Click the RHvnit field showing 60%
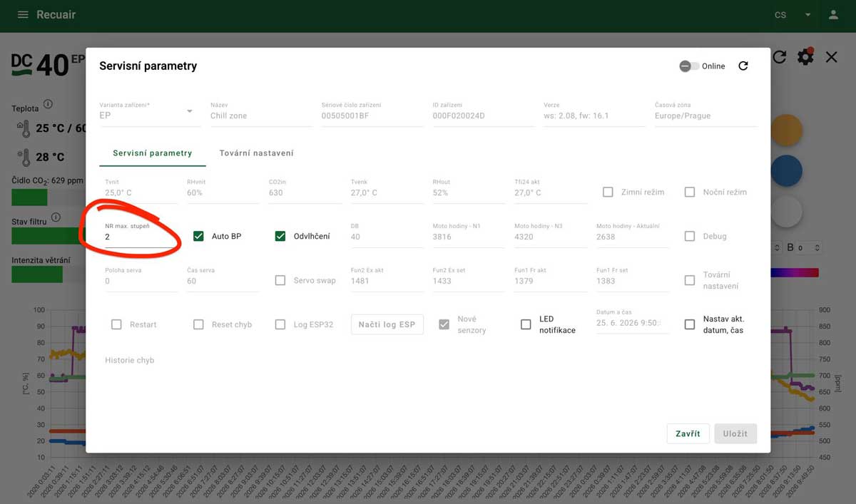Image resolution: width=856 pixels, height=504 pixels. (223, 192)
